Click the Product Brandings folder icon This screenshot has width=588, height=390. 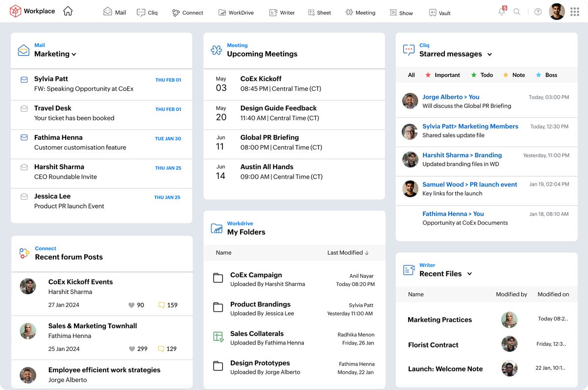(218, 308)
